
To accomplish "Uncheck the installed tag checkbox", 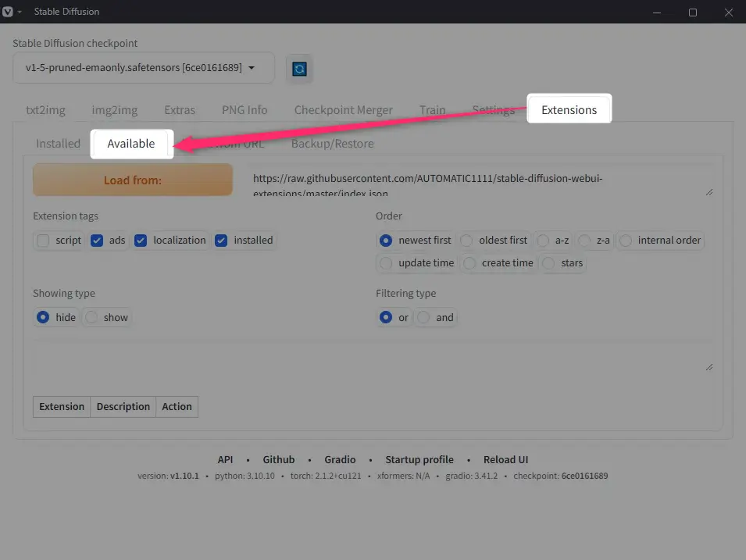I will coord(221,241).
